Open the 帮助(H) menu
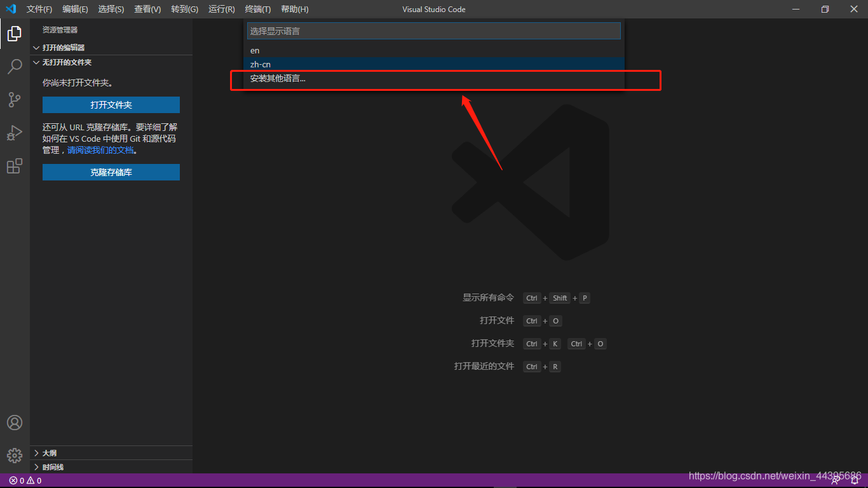This screenshot has width=868, height=488. 295,9
